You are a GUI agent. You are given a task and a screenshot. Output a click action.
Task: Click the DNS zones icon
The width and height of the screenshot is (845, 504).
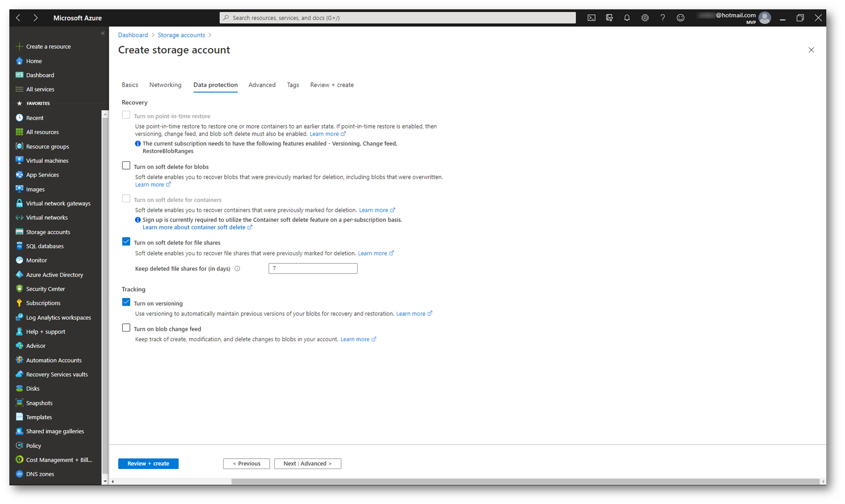[x=19, y=474]
